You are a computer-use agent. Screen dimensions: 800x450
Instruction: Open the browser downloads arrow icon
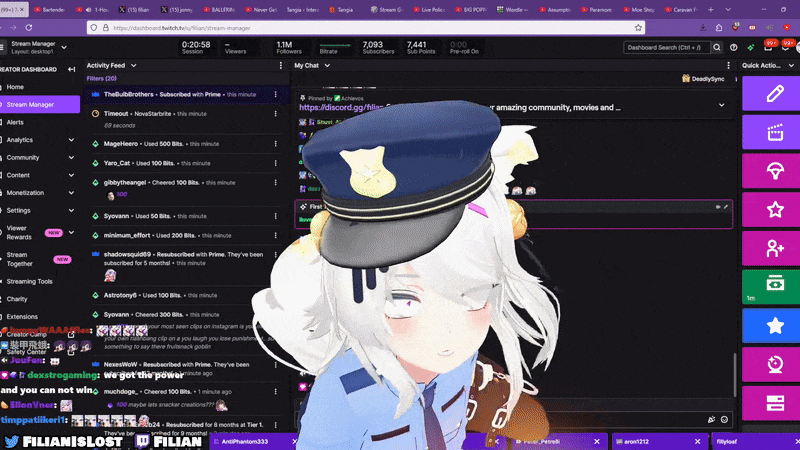pos(703,28)
